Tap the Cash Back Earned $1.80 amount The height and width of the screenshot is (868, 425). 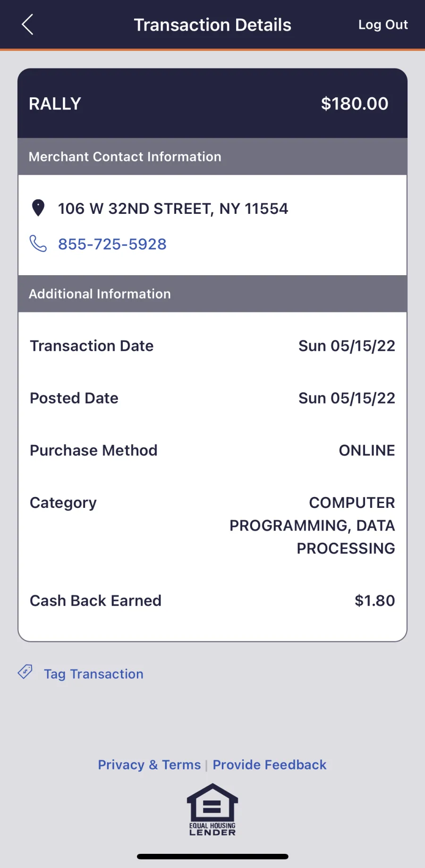tap(374, 601)
